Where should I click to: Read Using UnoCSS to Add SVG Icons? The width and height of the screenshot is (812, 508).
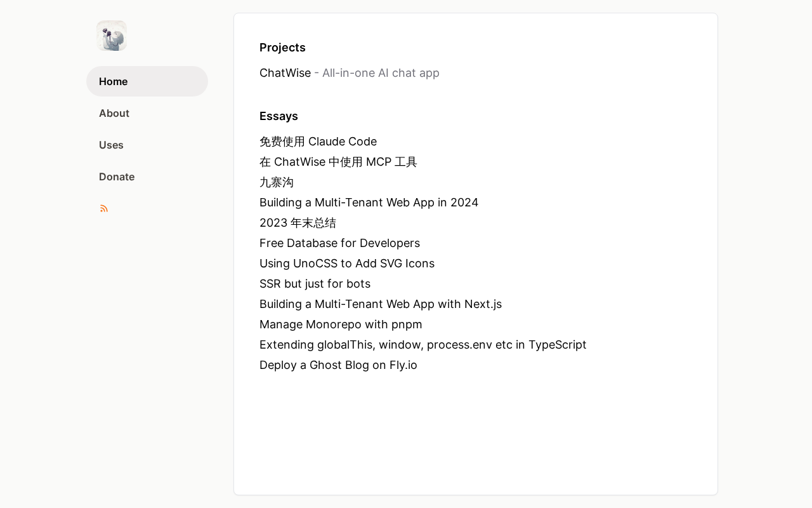347,264
